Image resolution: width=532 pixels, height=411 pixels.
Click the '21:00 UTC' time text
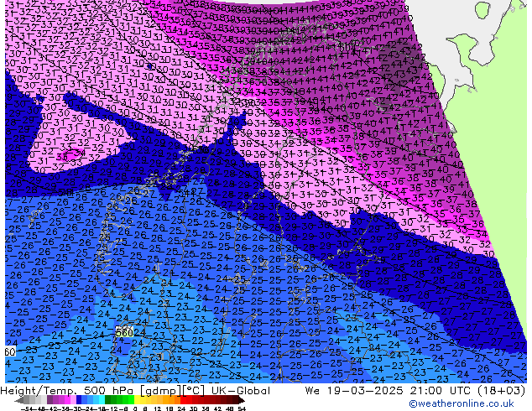pos(440,391)
